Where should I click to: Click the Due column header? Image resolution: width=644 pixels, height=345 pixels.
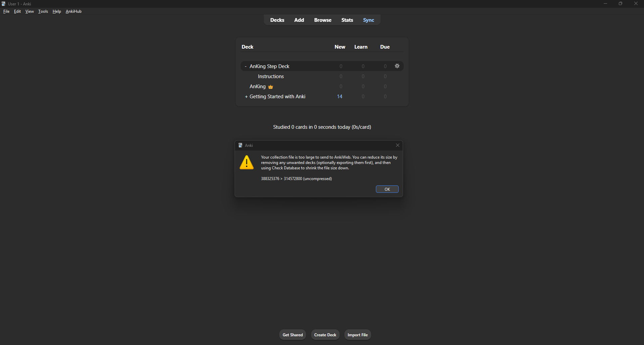(x=385, y=47)
